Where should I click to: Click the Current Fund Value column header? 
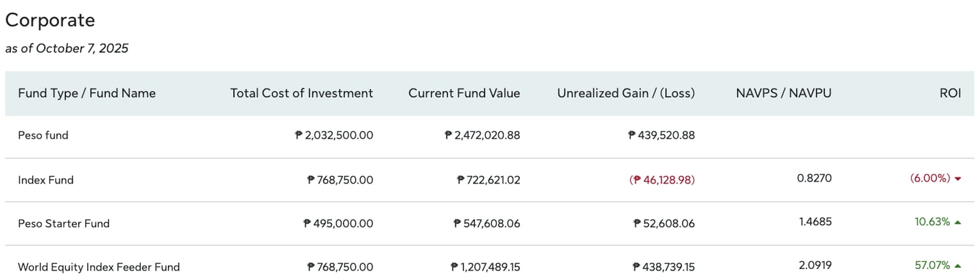pos(463,93)
